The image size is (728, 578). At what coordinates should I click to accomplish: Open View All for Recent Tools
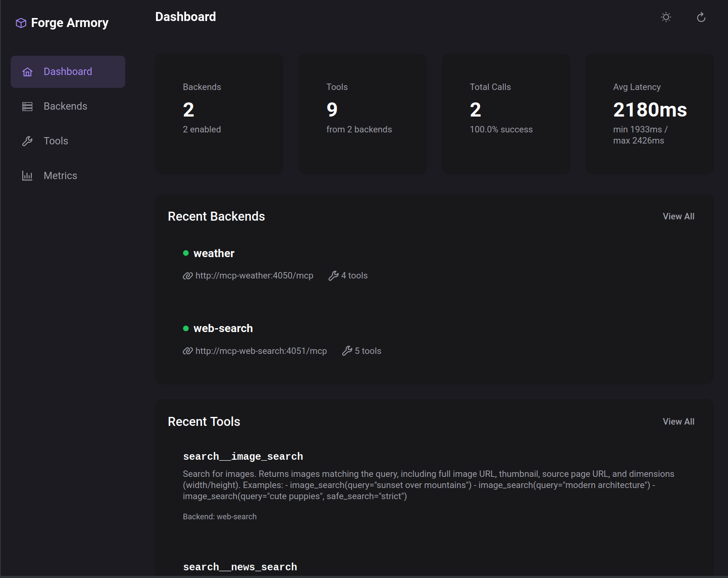678,422
